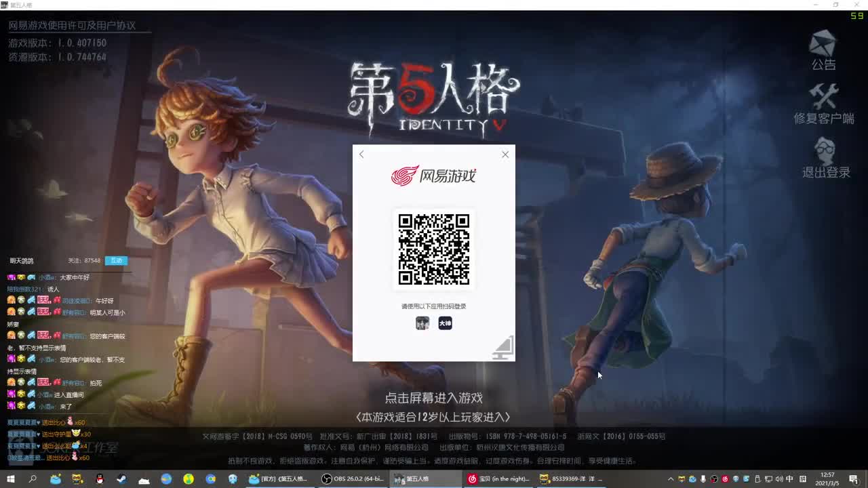Open the Windows notification center icon
Image resolution: width=868 pixels, height=488 pixels.
point(853,479)
